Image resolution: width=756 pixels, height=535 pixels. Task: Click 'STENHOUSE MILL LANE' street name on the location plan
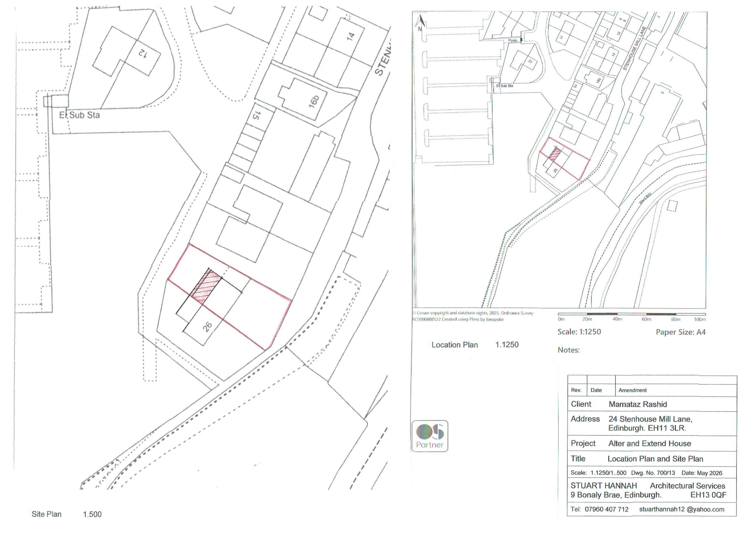pos(635,48)
